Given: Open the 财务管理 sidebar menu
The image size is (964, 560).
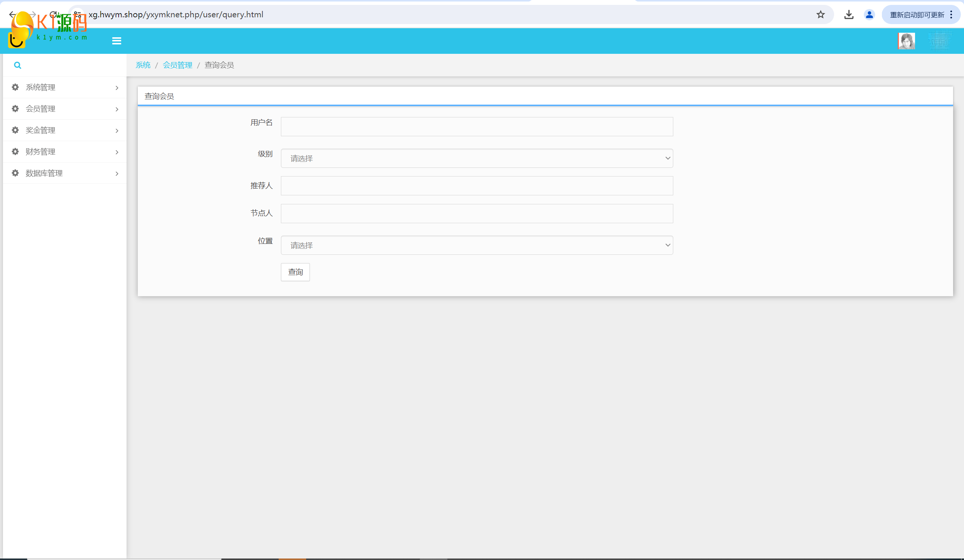Looking at the screenshot, I should coord(65,152).
